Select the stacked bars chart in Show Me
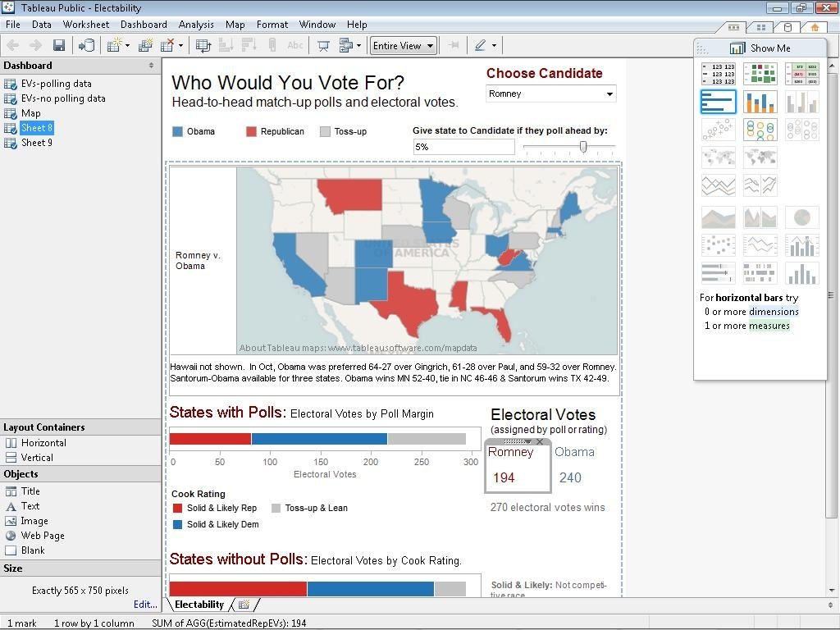The height and width of the screenshot is (630, 840). pyautogui.click(x=760, y=102)
